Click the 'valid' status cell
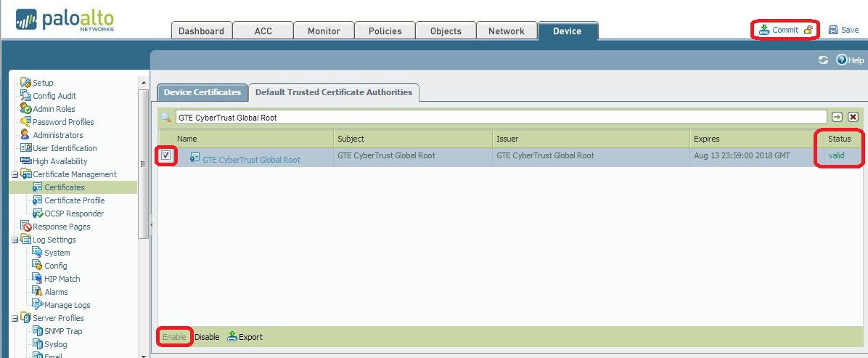Screen dimensions: 868x358 click(x=837, y=155)
